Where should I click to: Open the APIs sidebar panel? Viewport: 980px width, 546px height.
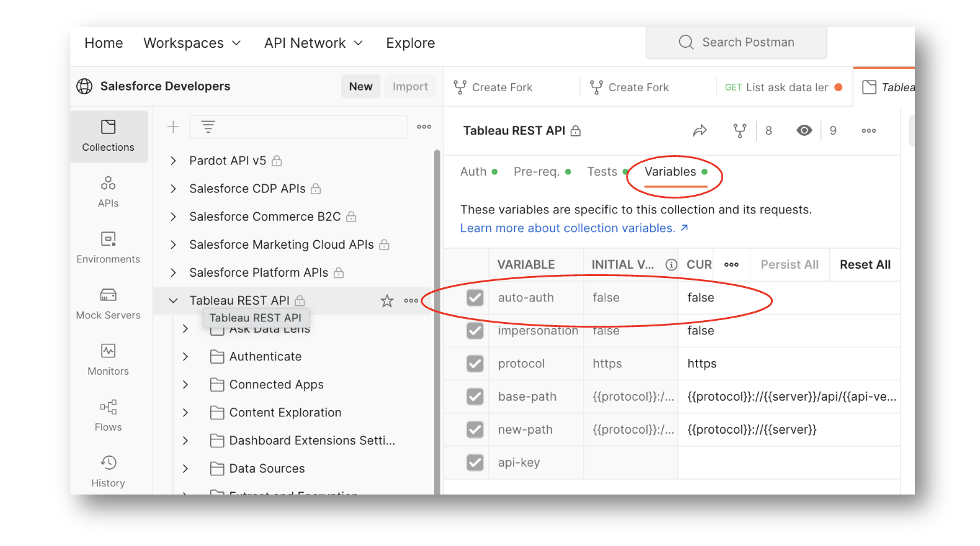(x=109, y=192)
